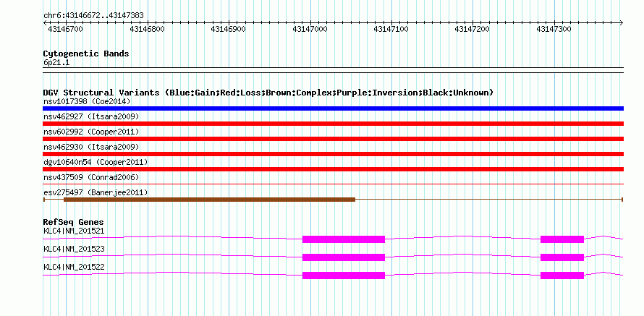The height and width of the screenshot is (316, 644).
Task: Select the nsv462927 (Itsara2009) label
Action: (x=91, y=116)
